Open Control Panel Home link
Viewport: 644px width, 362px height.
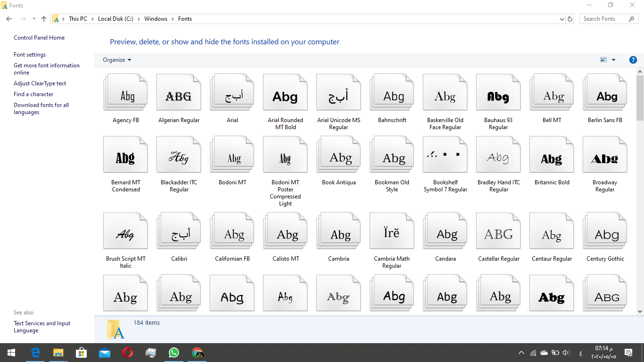tap(39, 38)
